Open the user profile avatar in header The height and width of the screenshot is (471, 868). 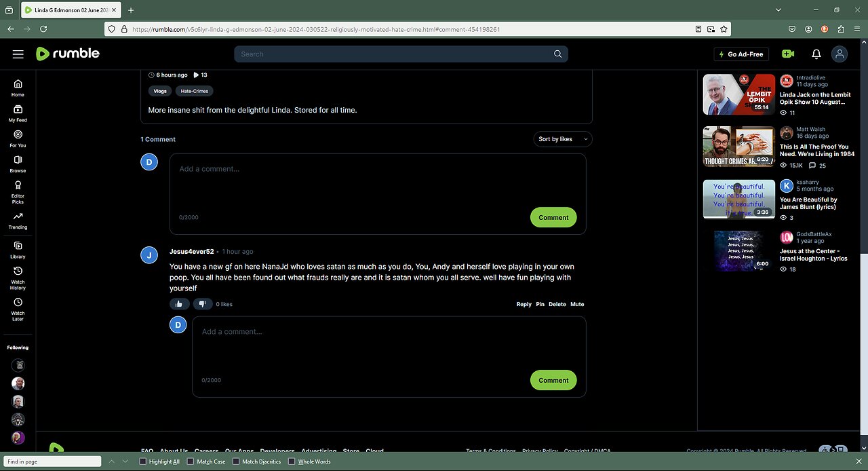840,54
